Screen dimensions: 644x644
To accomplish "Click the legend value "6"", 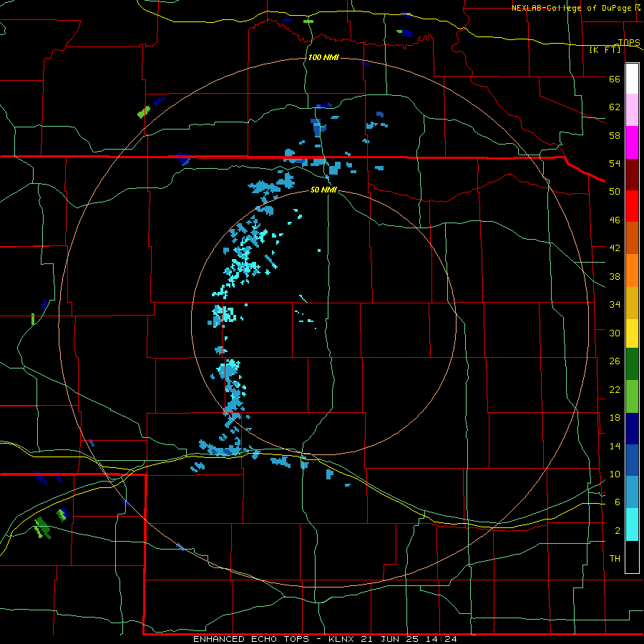I will 617,502.
